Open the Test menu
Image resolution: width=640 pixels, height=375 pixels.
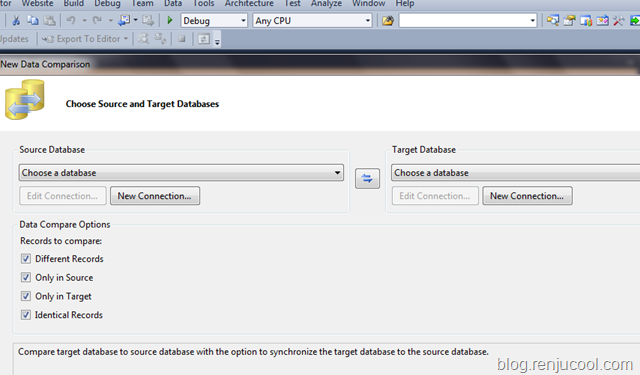(x=292, y=4)
